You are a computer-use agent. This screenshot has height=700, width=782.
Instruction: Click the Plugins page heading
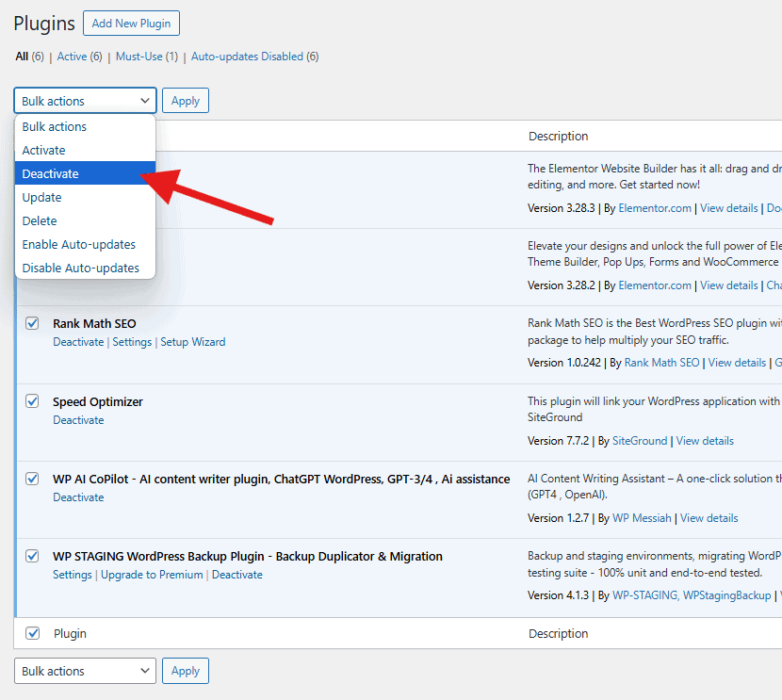pos(44,24)
